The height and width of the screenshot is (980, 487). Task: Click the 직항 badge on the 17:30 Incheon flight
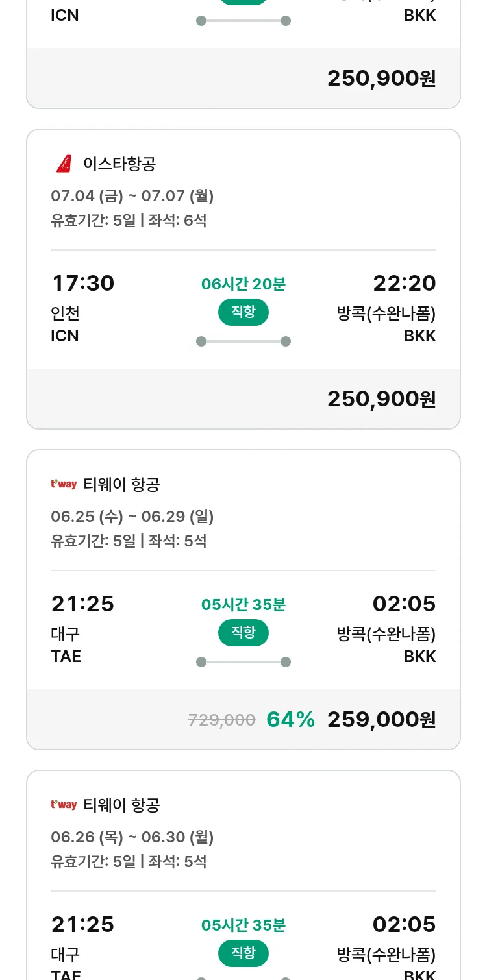click(x=243, y=312)
